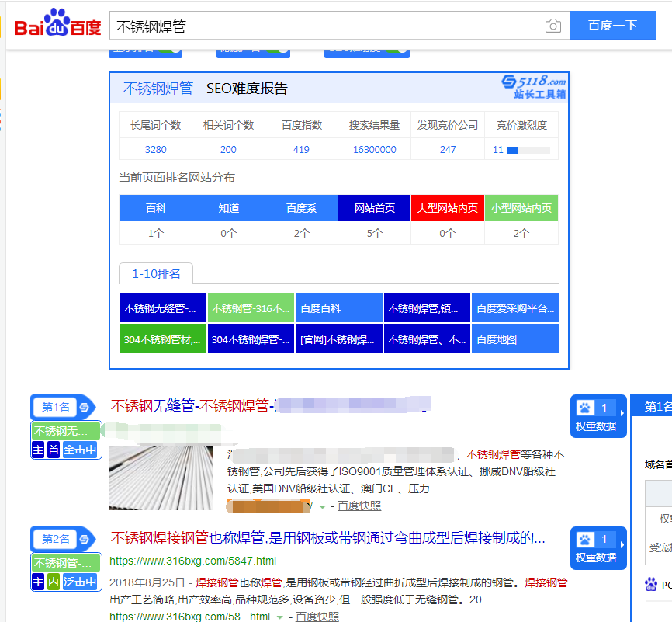Screen dimensions: 672x622
Task: Click the steel pipes thumbnail image
Action: click(161, 478)
